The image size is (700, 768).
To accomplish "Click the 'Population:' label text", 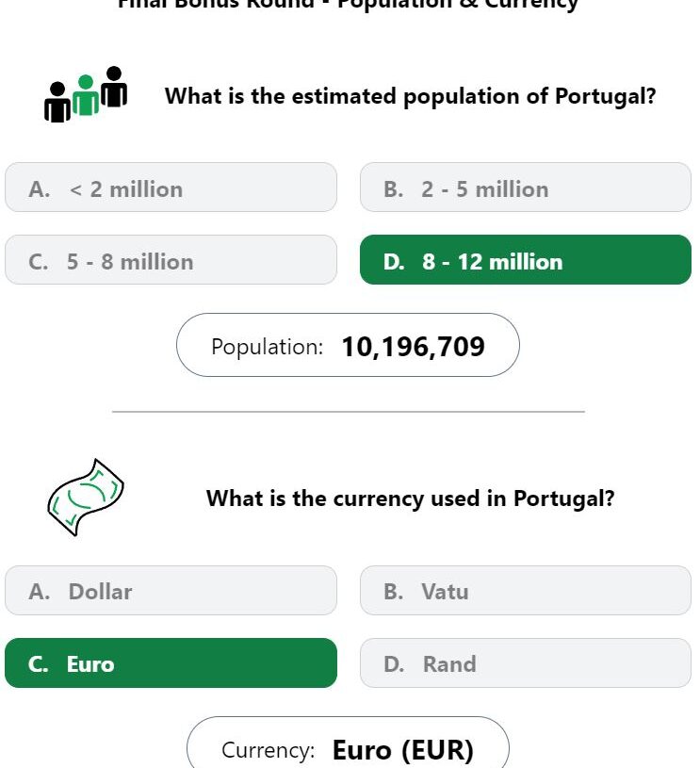I will click(x=267, y=348).
